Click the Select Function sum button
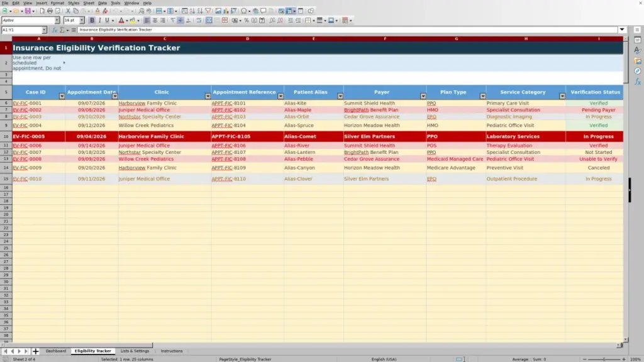This screenshot has width=644, height=362. pyautogui.click(x=62, y=30)
